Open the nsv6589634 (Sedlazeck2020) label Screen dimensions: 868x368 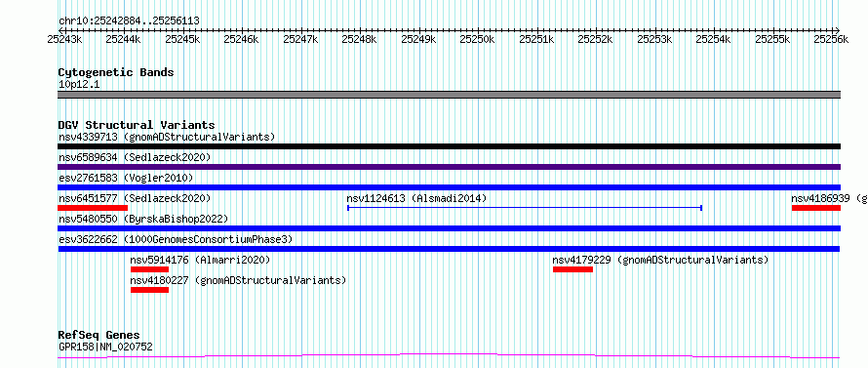[x=135, y=157]
